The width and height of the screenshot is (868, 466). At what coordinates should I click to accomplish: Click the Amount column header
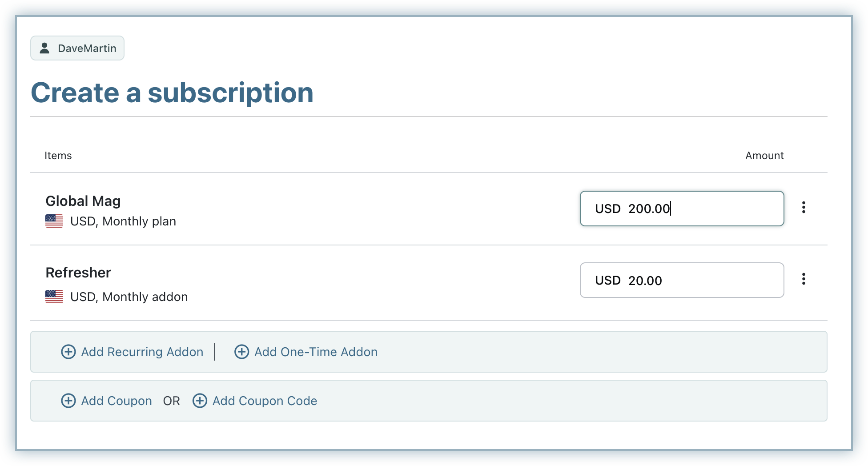(x=764, y=156)
